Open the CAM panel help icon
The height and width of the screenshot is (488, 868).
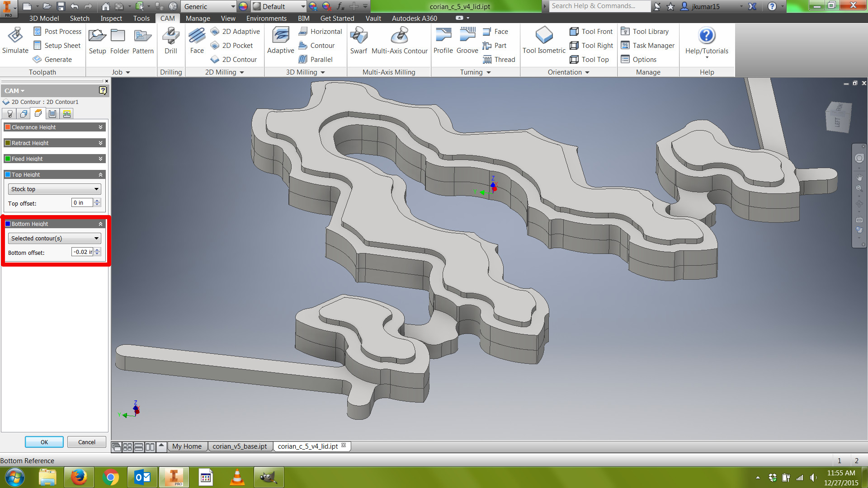(x=103, y=90)
